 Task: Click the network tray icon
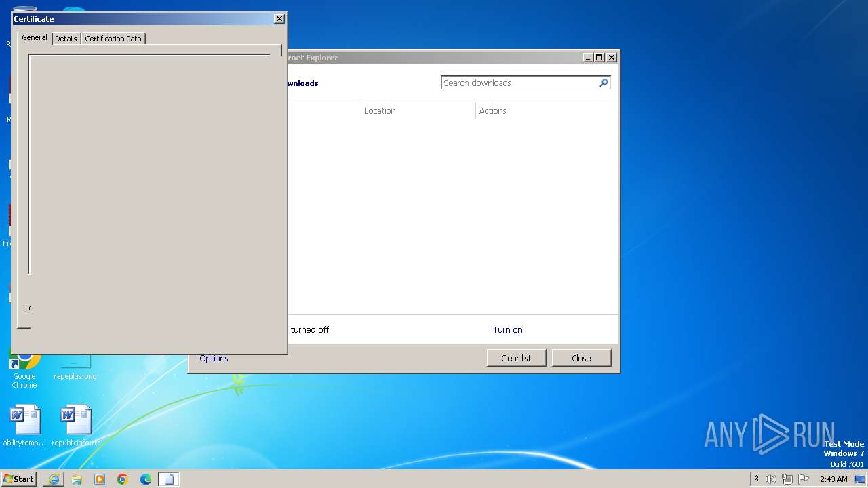coord(787,479)
